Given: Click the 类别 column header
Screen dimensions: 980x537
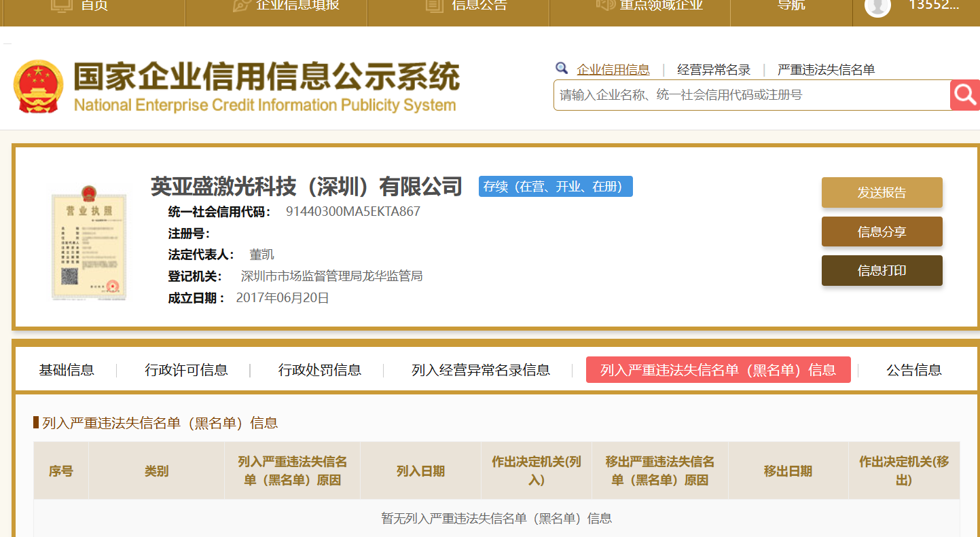Looking at the screenshot, I should 156,471.
